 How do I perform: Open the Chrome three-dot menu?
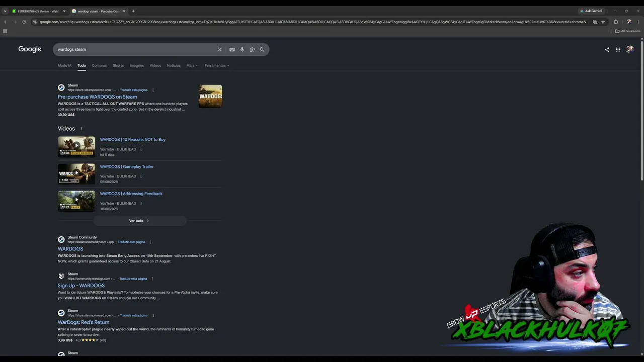pyautogui.click(x=638, y=22)
